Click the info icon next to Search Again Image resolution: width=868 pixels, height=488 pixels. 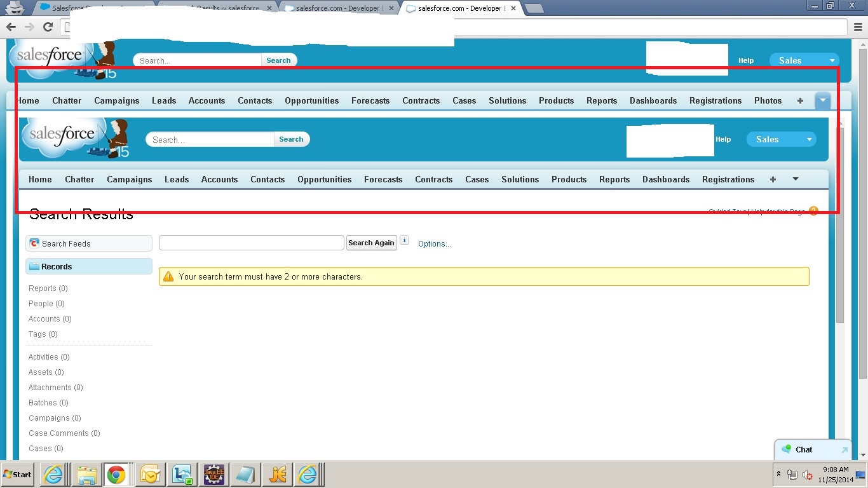click(x=405, y=241)
